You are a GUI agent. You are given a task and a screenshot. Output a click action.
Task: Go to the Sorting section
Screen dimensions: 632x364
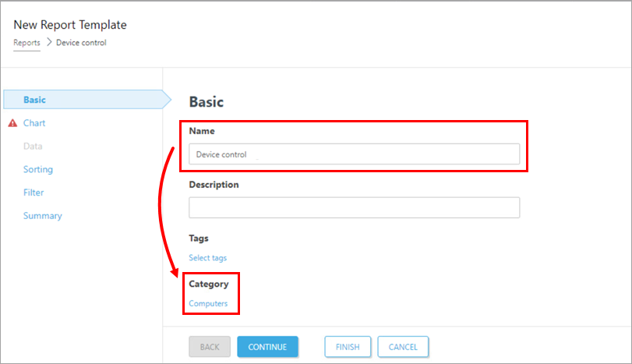point(38,169)
